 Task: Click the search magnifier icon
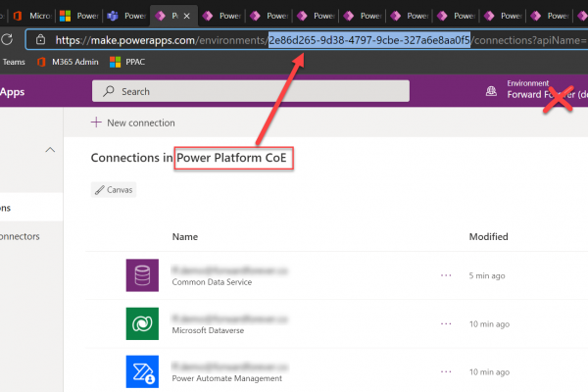pos(109,91)
